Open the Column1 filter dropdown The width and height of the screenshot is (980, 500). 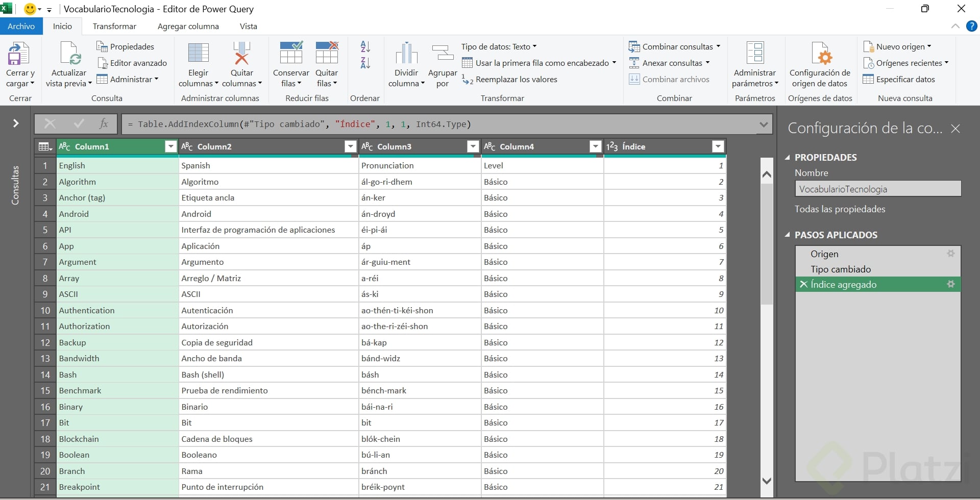pos(170,147)
